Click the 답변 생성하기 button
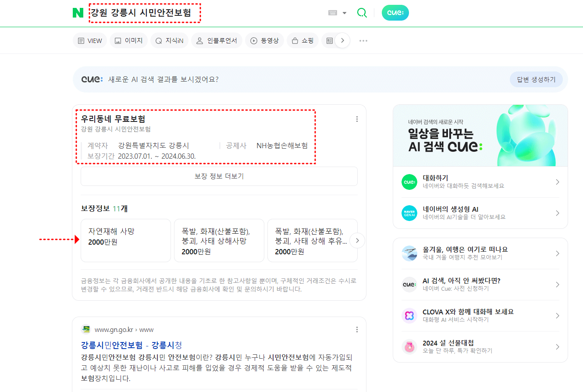The height and width of the screenshot is (392, 583). pyautogui.click(x=536, y=79)
